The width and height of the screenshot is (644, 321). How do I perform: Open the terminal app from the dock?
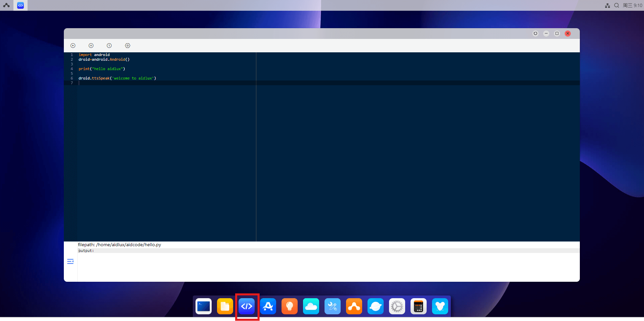(204, 306)
